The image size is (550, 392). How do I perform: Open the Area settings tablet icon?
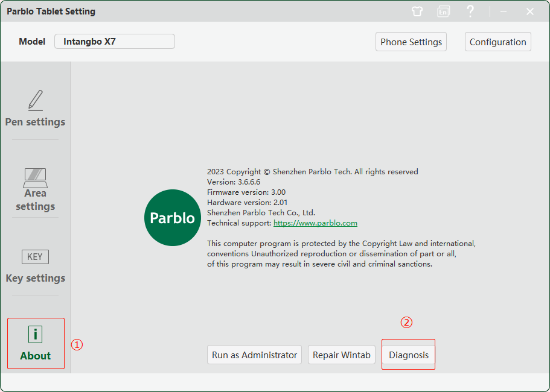pos(36,178)
